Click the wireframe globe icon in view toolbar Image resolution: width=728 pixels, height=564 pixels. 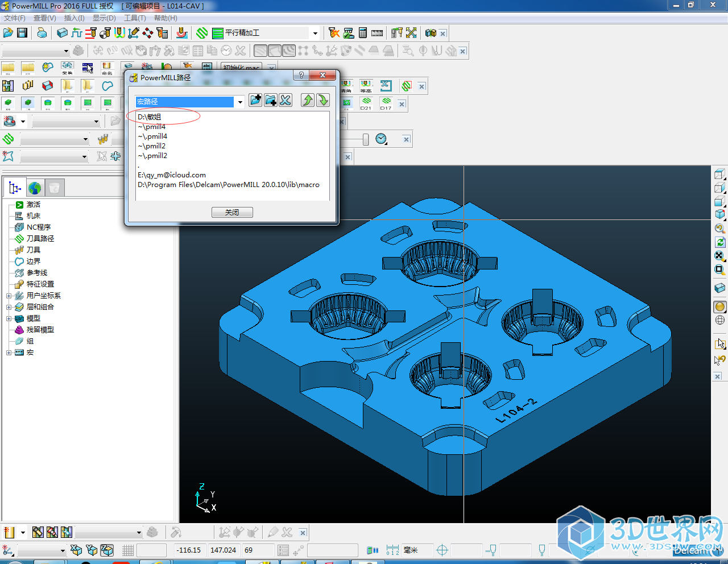tap(720, 320)
